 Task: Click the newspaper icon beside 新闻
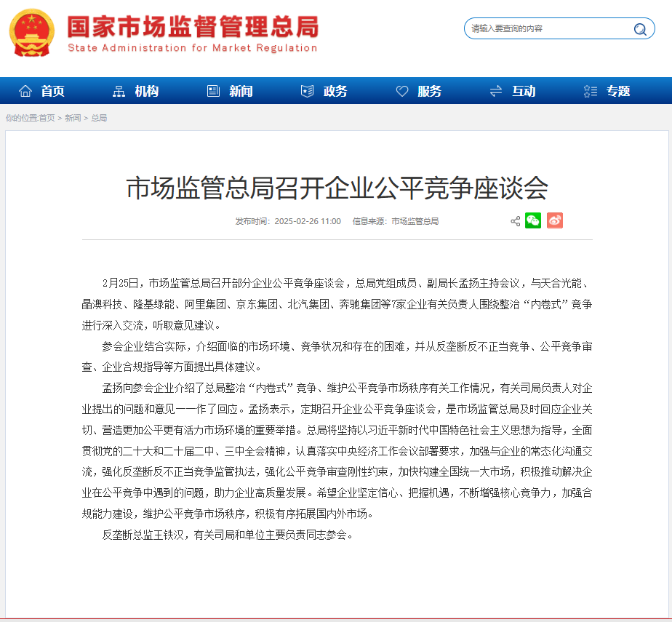(x=213, y=91)
